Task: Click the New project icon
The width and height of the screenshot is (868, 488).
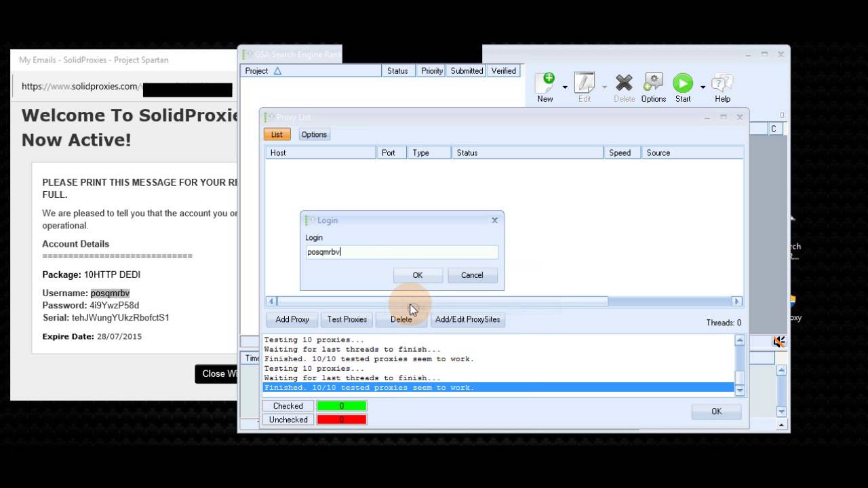Action: point(545,83)
